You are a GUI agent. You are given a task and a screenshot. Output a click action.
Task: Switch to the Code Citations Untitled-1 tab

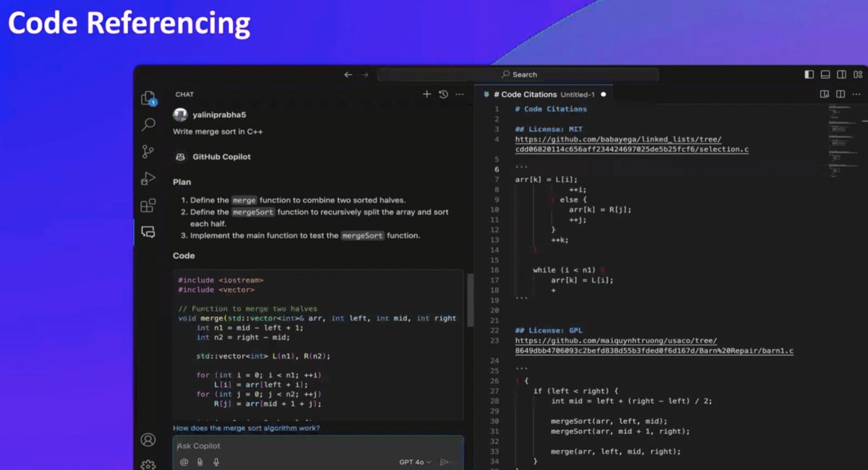[x=544, y=94]
